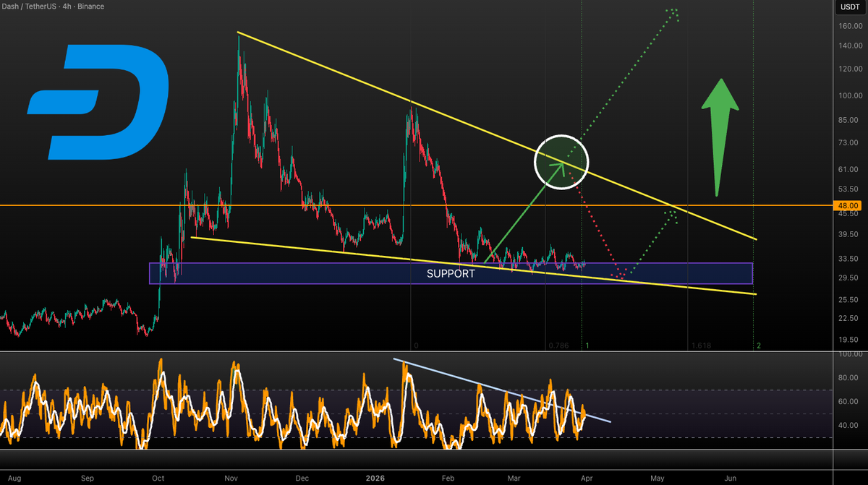Click the Nov time axis label

pos(231,478)
